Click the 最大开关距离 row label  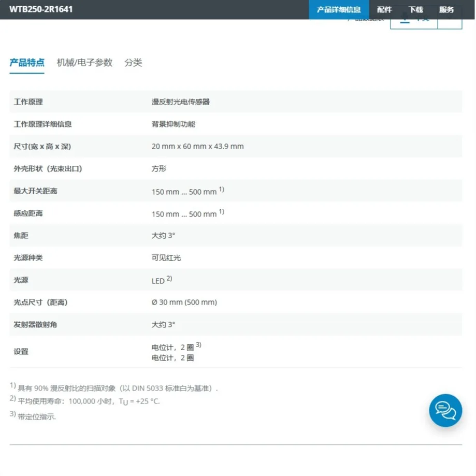[35, 191]
